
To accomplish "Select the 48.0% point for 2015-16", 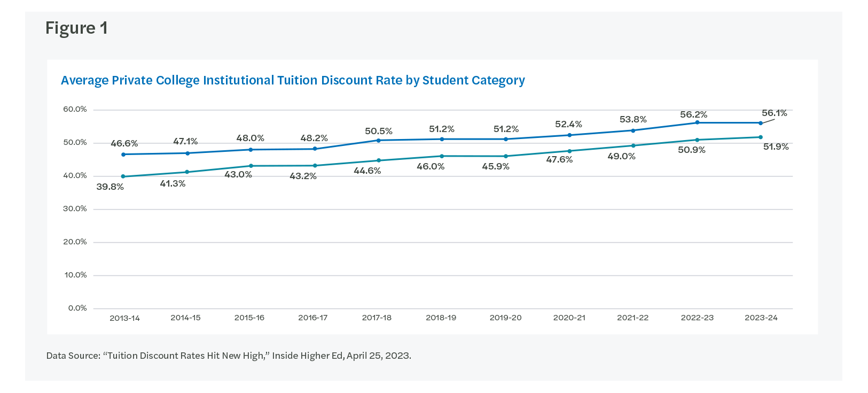I will tap(251, 150).
